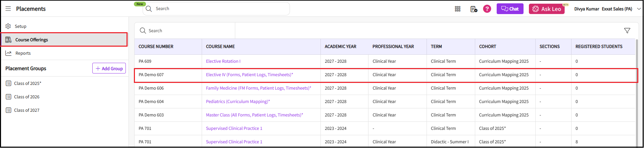Launch the Ask Leo assistant
The image size is (644, 148).
pos(547,9)
